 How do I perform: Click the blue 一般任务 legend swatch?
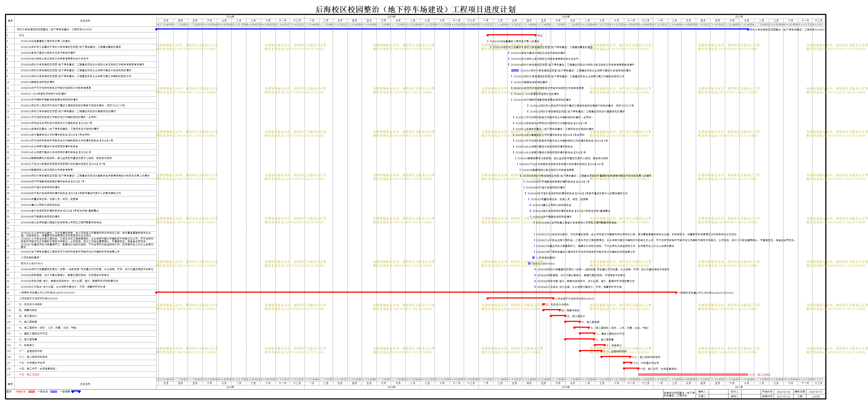click(x=54, y=391)
